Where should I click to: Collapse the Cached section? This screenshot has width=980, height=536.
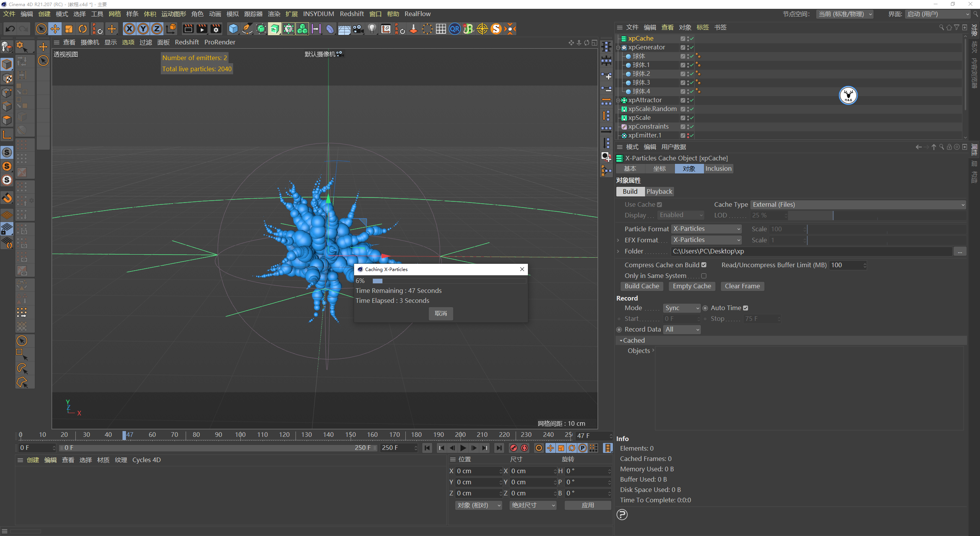pos(621,341)
